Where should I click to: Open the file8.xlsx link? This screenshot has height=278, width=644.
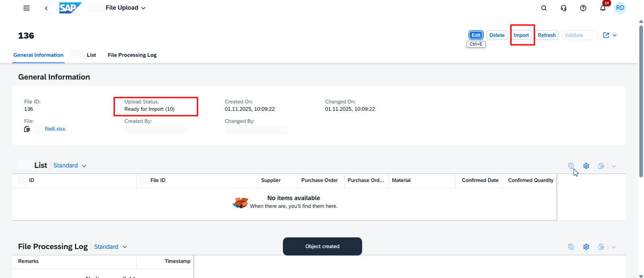point(55,129)
